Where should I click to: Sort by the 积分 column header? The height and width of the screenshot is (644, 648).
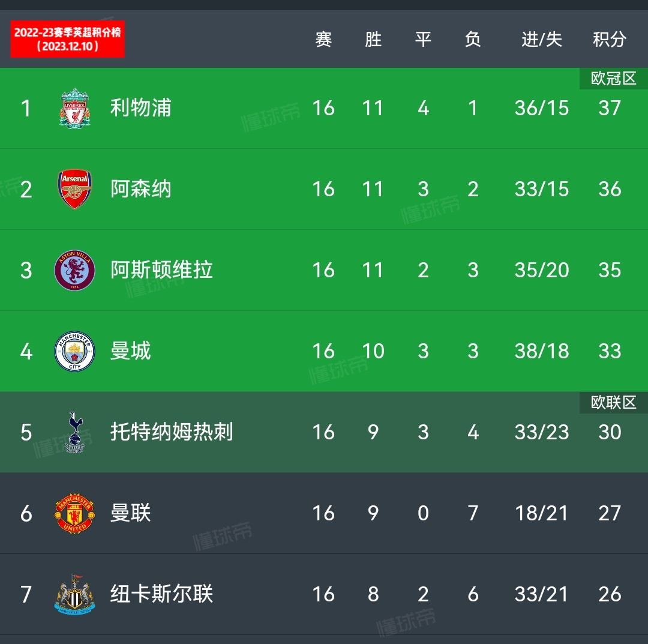coord(610,40)
